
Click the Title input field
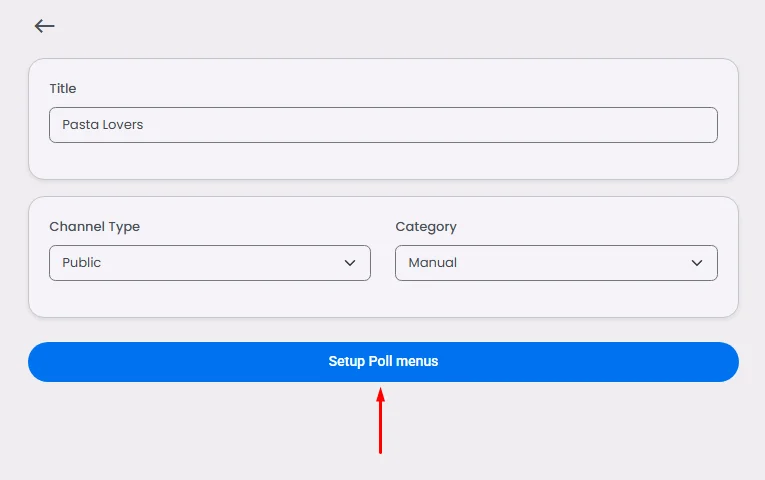pos(383,125)
